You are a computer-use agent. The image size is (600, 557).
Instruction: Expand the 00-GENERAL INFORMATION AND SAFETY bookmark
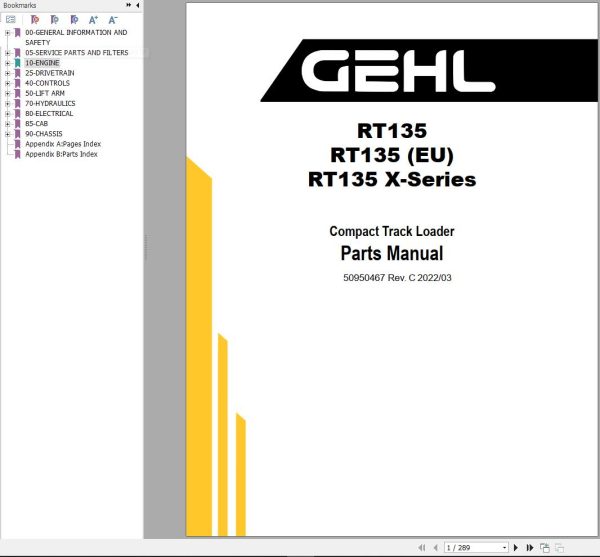point(7,33)
